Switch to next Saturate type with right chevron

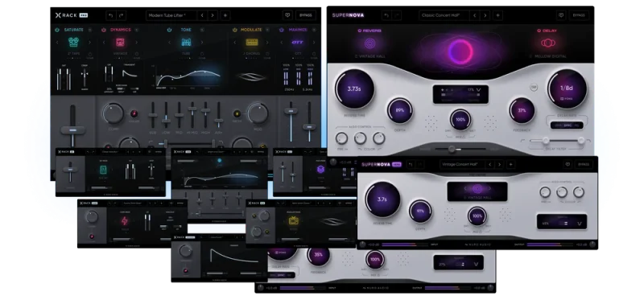click(90, 42)
